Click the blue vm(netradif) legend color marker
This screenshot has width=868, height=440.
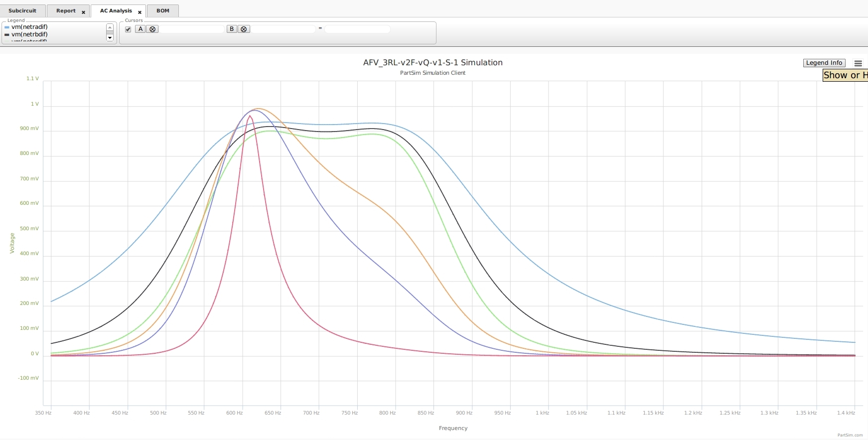click(x=7, y=27)
